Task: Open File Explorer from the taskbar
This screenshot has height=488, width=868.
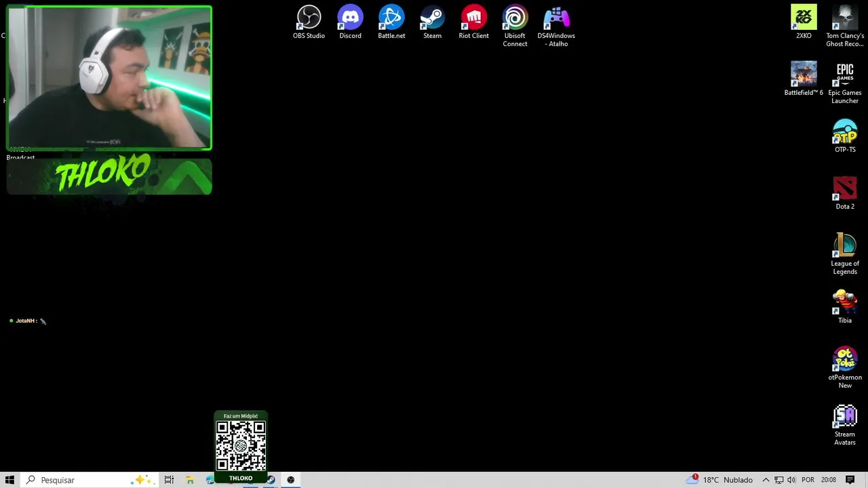Action: coord(191,480)
